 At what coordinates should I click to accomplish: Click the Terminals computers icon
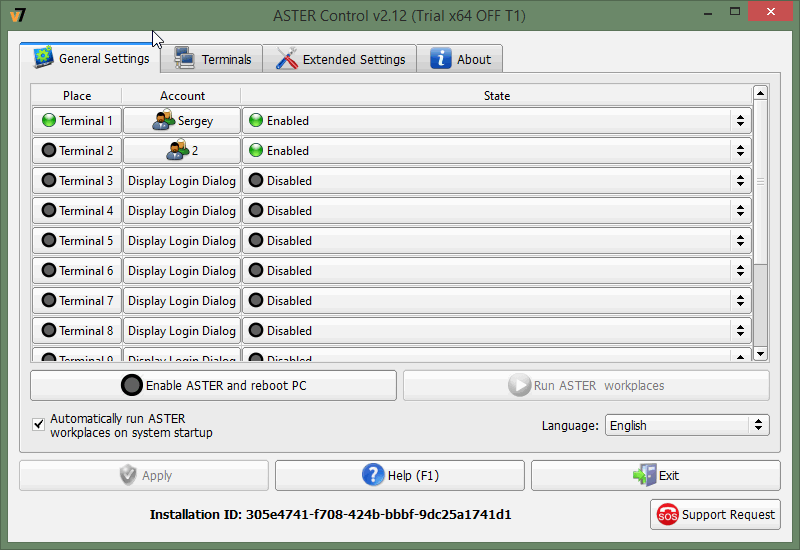pos(184,58)
